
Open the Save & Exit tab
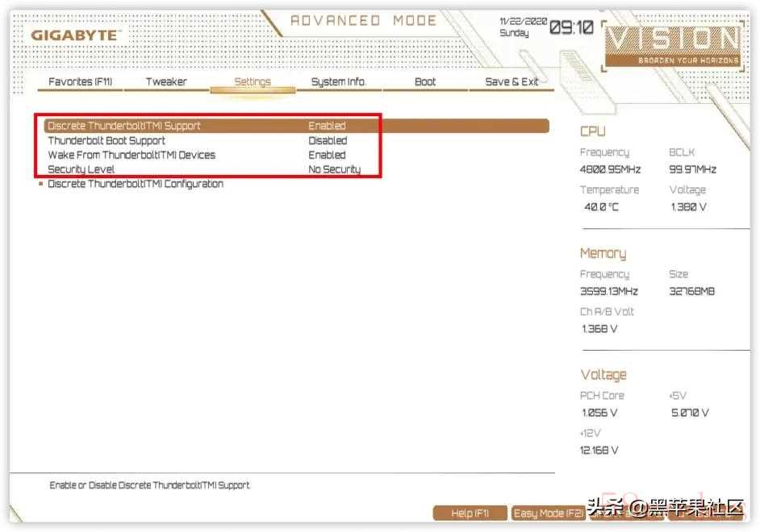pyautogui.click(x=512, y=81)
